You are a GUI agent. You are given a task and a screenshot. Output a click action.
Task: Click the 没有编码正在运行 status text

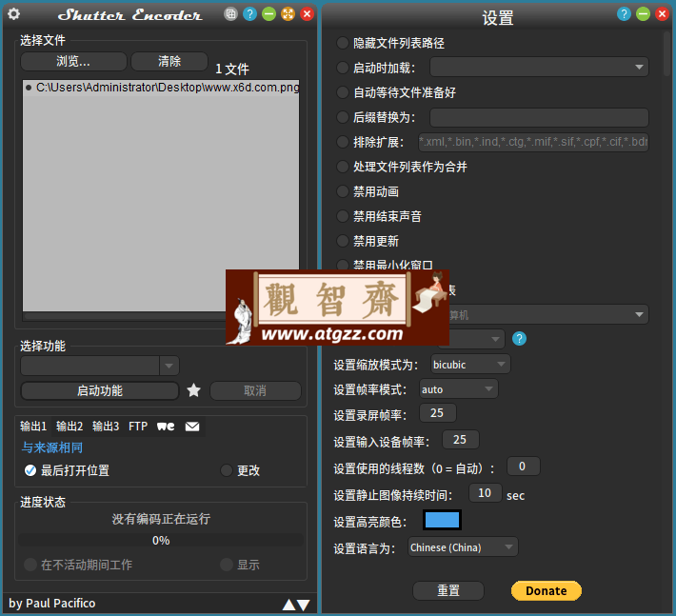161,519
